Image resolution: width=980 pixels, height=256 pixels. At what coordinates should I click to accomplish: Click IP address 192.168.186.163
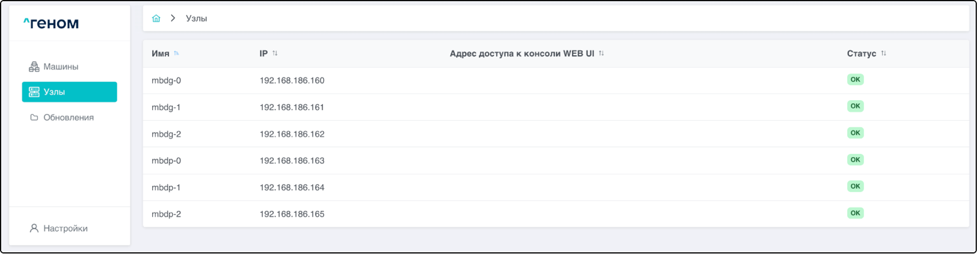(292, 161)
